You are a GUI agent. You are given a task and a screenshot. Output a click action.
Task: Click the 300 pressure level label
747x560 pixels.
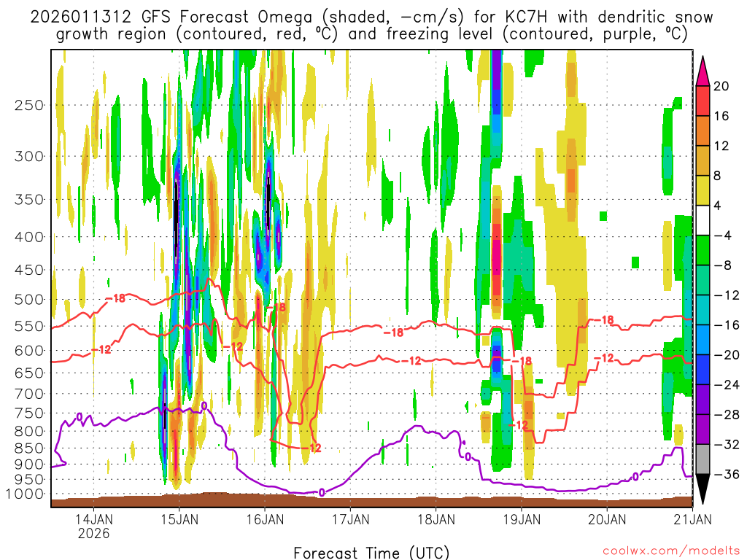pos(29,156)
